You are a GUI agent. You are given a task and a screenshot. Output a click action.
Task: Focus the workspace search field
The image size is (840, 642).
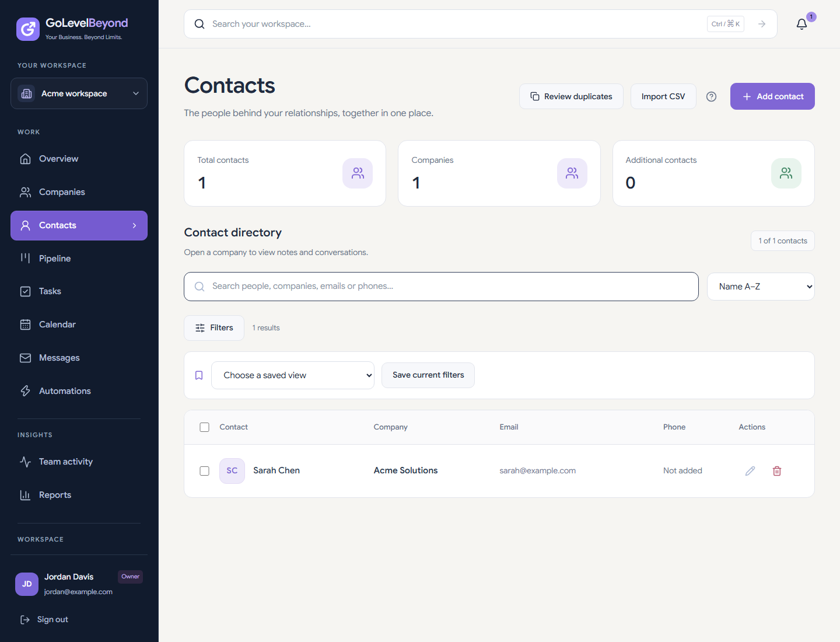tap(481, 24)
